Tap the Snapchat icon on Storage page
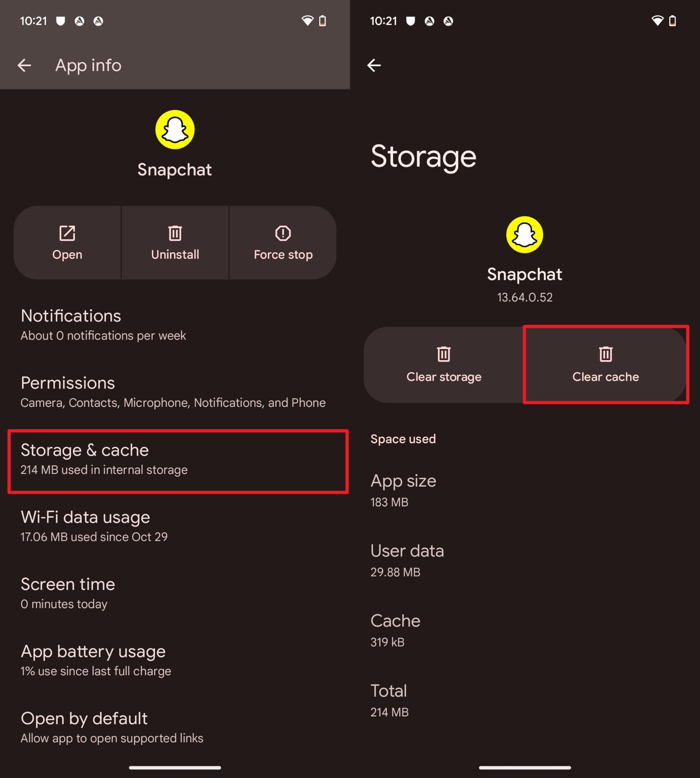700x778 pixels. [525, 235]
